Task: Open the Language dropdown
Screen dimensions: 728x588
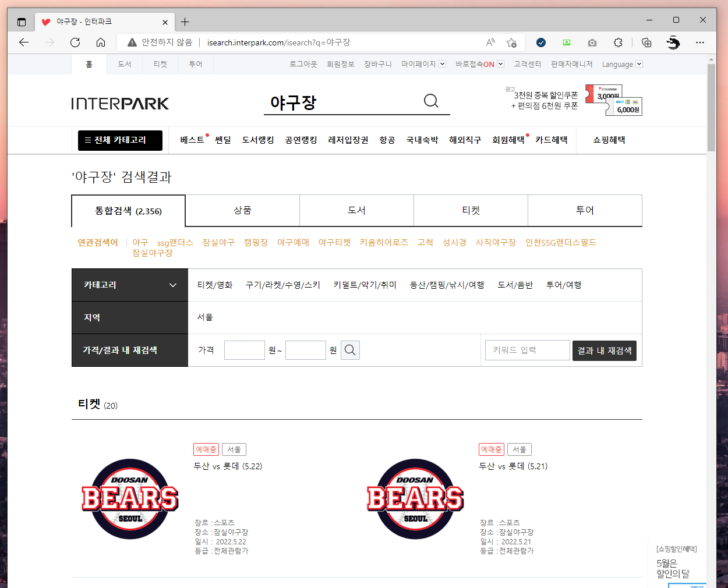Action: 622,64
